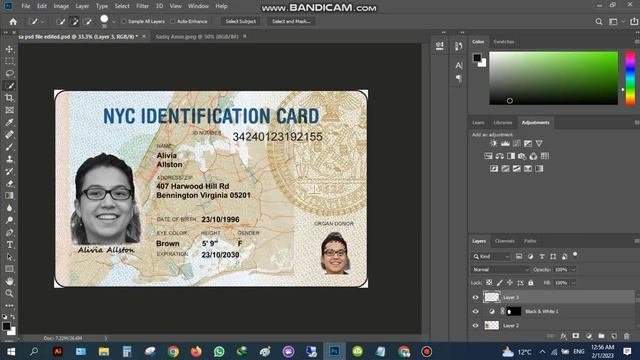Enable Sample All Layers checkbox
This screenshot has width=640, height=360.
tap(124, 22)
